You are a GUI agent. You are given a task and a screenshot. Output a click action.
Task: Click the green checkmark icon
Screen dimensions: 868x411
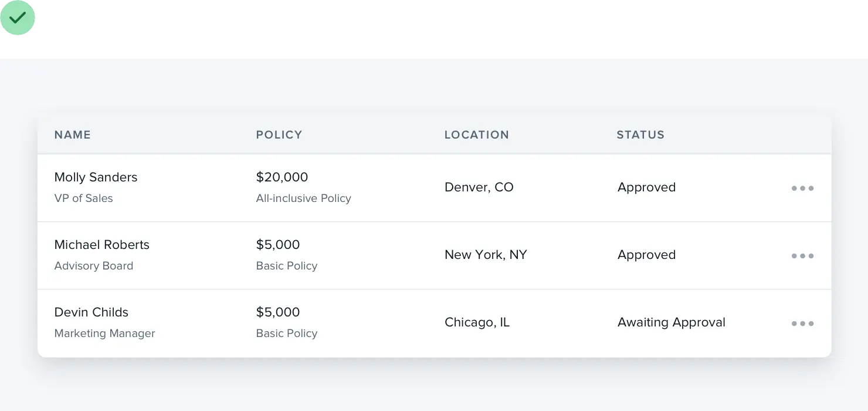18,18
